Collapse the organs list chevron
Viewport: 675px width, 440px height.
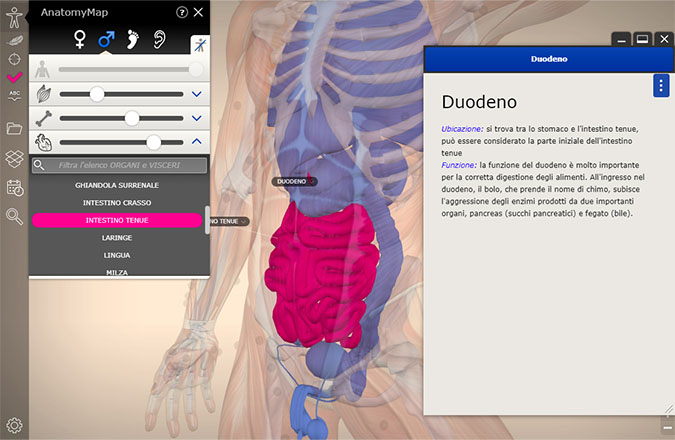coord(197,143)
